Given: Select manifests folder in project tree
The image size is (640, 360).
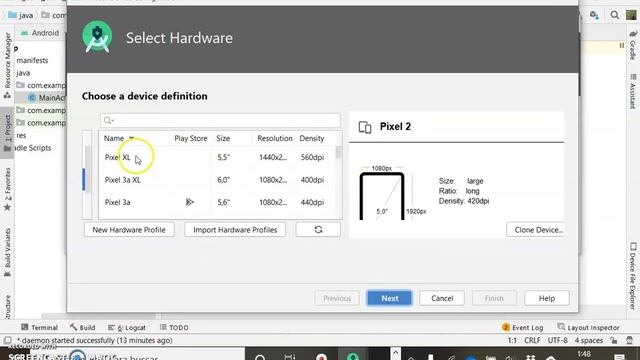Looking at the screenshot, I should pyautogui.click(x=32, y=60).
